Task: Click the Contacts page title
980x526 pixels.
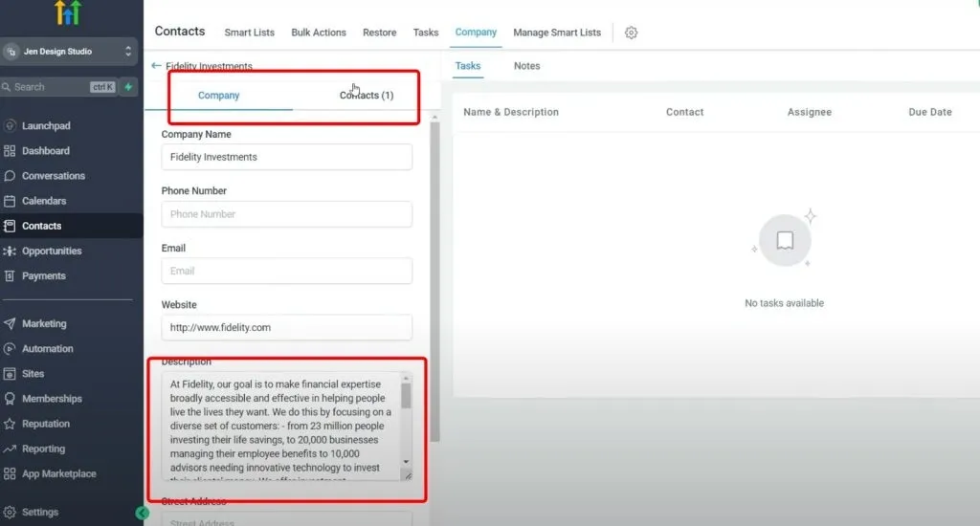Action: click(x=179, y=32)
